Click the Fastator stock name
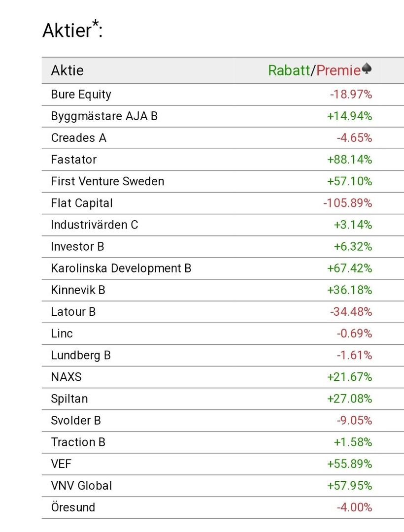 pos(74,160)
